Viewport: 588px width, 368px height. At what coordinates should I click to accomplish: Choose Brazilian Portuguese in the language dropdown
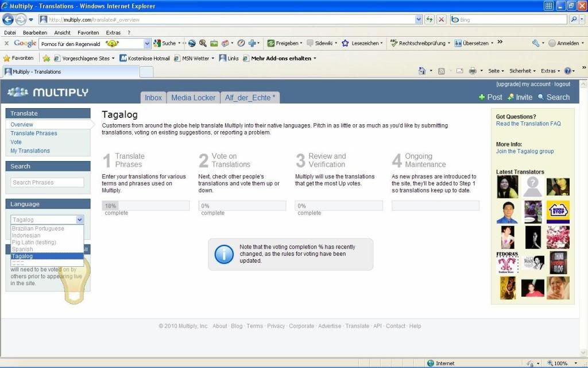[x=38, y=228]
